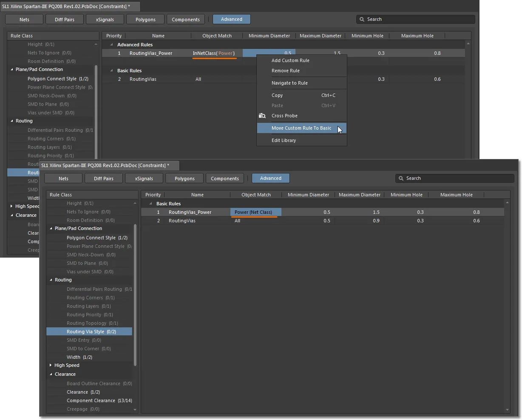Choose Copy in the context menu

point(277,95)
